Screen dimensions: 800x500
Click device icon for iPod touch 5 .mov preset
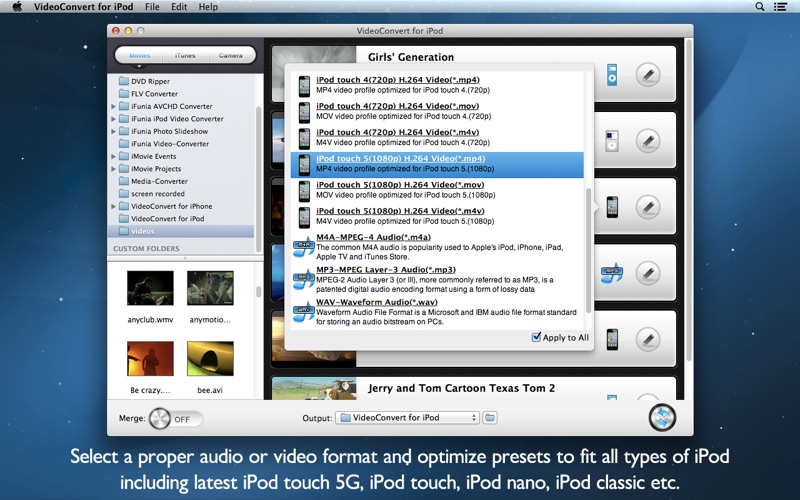click(x=304, y=191)
